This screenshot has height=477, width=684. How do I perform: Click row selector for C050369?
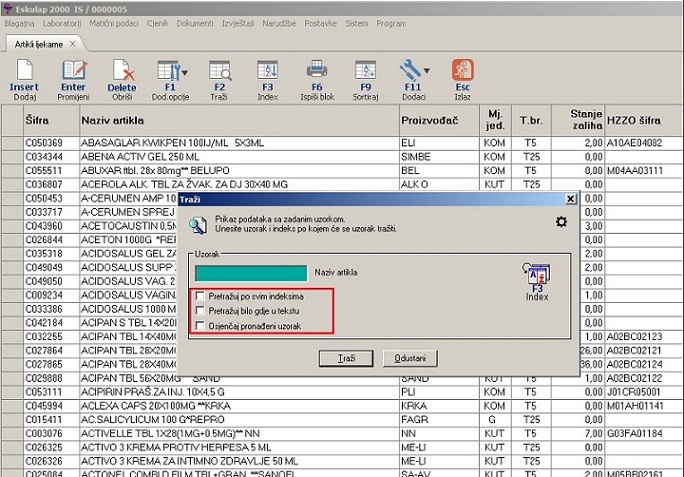12,143
